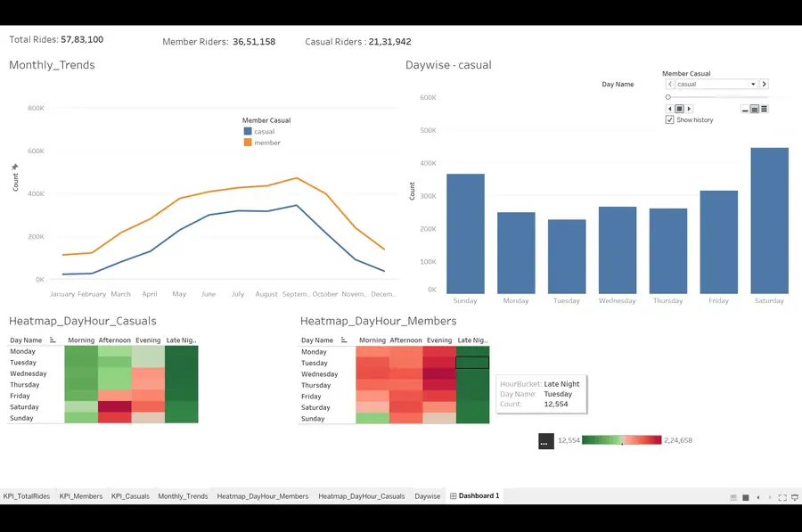Switch to Heatmap_DayHour_Casuals tab

(362, 496)
